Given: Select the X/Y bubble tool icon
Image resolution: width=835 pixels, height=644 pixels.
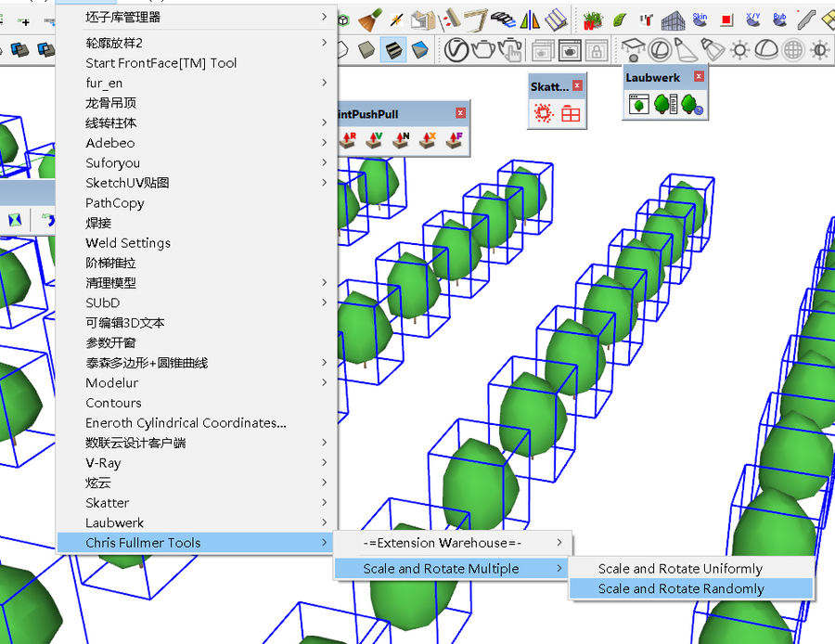Looking at the screenshot, I should pos(753,19).
